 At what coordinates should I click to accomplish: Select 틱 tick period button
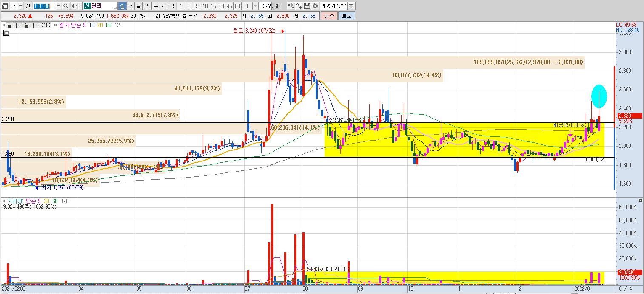click(171, 6)
